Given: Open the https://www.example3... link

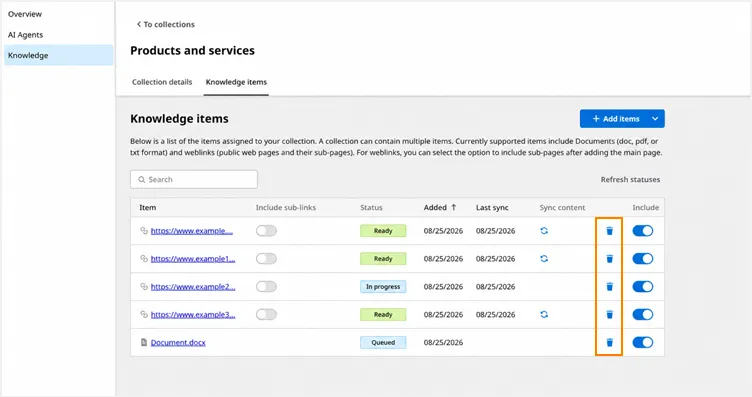Looking at the screenshot, I should [193, 315].
